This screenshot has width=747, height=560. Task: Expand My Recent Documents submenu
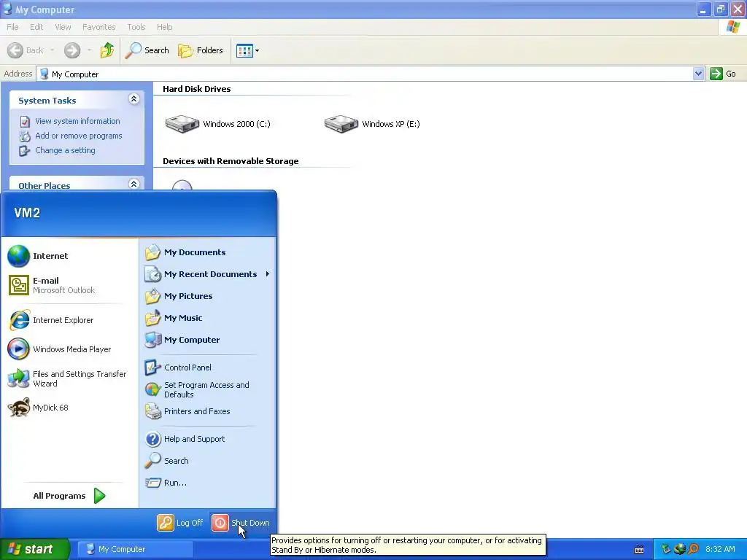click(x=208, y=274)
